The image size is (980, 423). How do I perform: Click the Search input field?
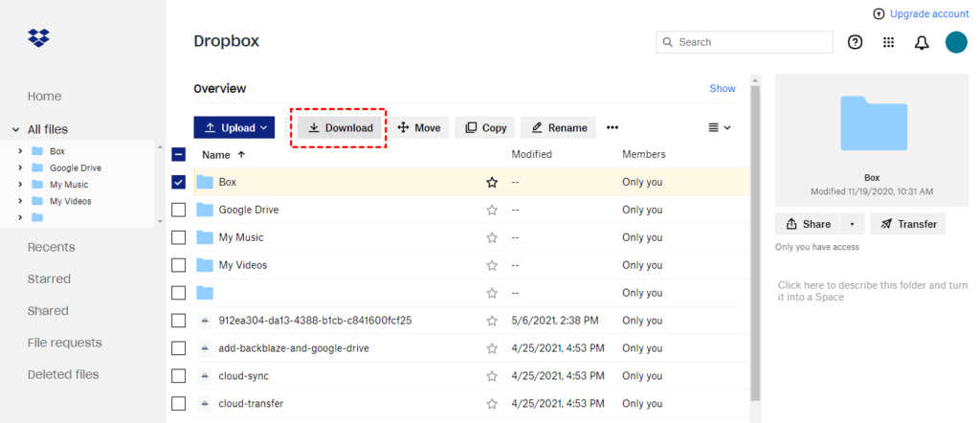[x=745, y=42]
